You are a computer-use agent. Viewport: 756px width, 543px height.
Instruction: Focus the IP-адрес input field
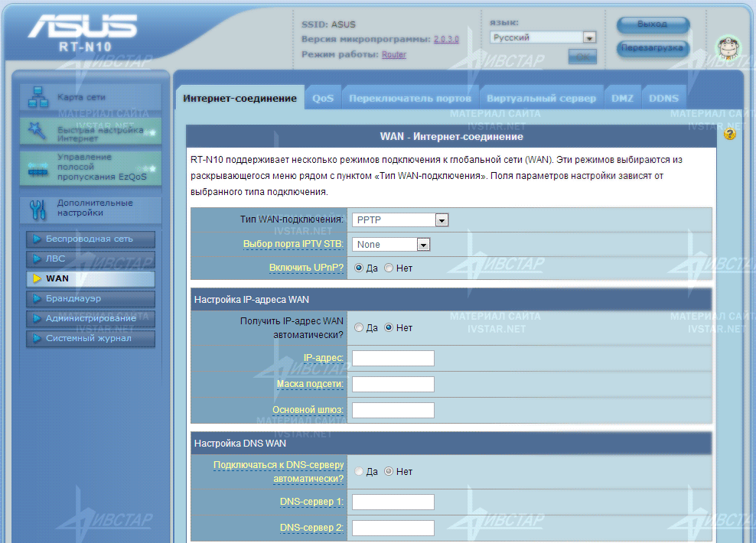point(393,358)
